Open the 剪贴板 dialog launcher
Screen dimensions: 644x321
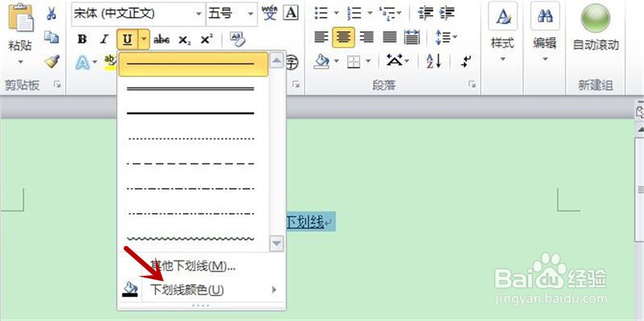57,84
